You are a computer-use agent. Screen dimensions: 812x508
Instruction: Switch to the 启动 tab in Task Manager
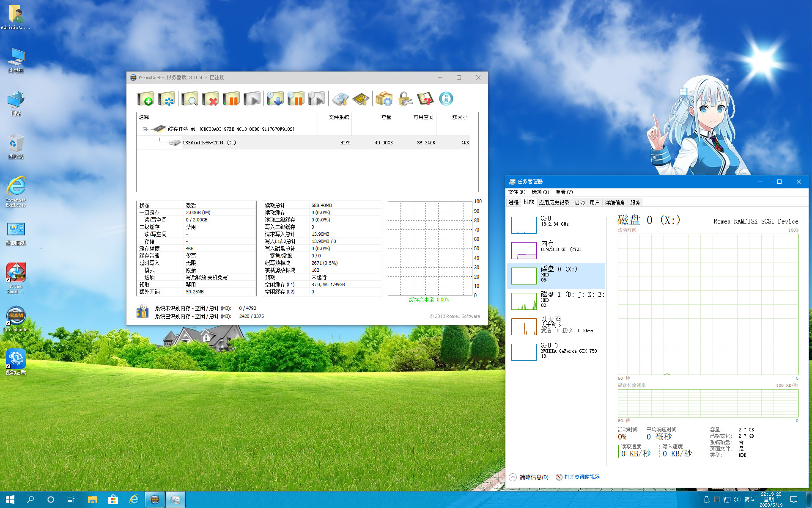[x=579, y=203]
